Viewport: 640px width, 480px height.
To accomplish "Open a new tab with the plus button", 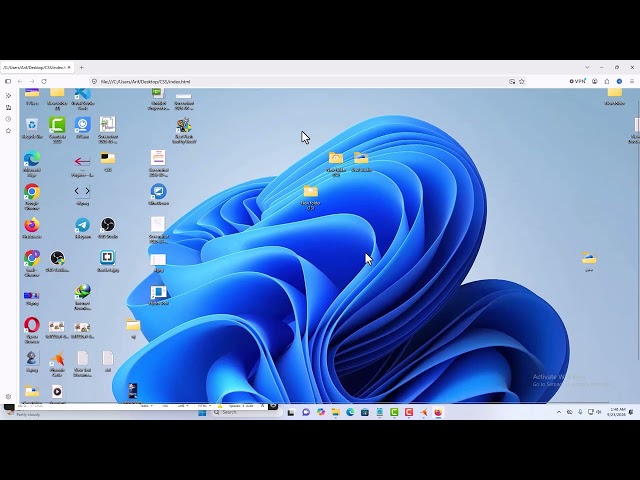I will pos(82,67).
